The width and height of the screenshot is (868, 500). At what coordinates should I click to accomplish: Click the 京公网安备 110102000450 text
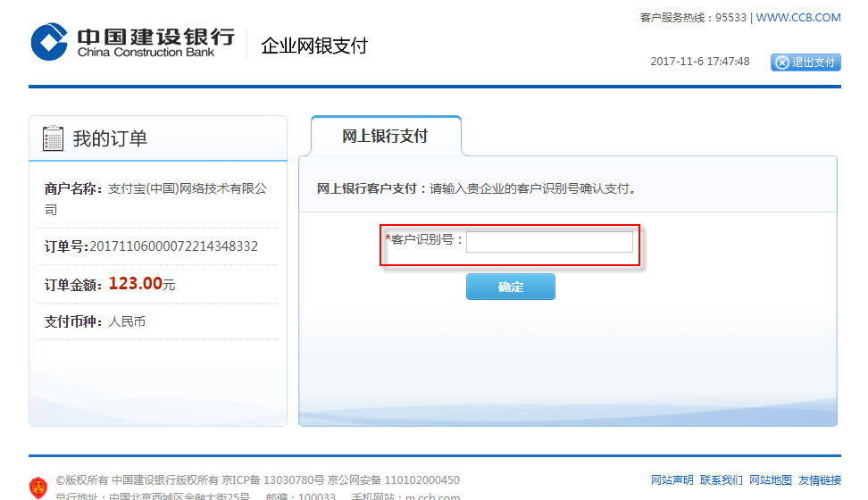tap(394, 480)
